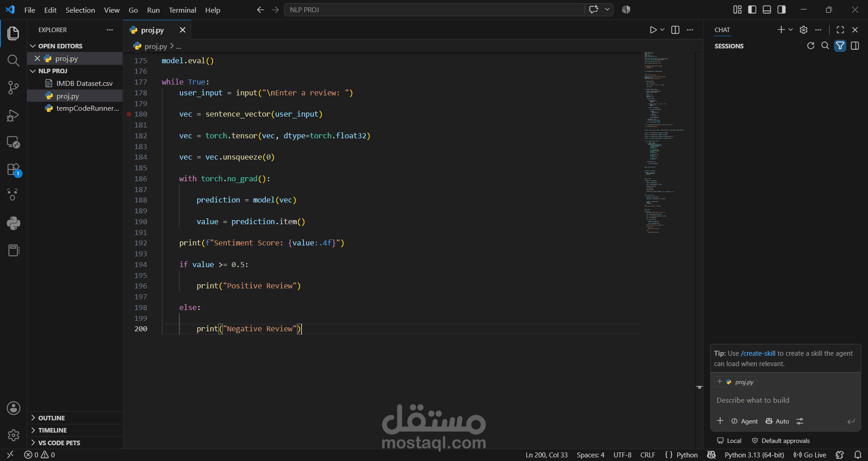The height and width of the screenshot is (461, 868).
Task: Open the Help menu
Action: (x=212, y=10)
